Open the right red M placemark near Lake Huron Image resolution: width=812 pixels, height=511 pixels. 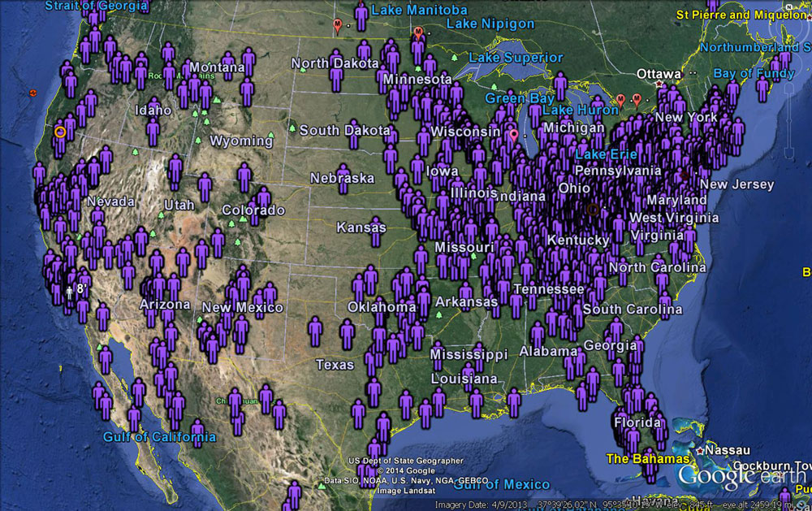(x=637, y=99)
